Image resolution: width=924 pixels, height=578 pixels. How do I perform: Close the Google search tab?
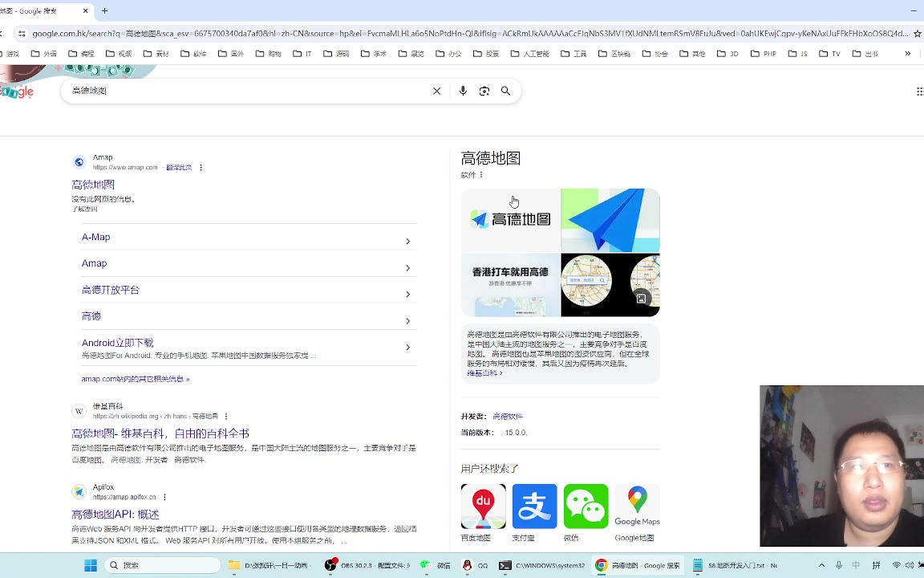coord(86,10)
